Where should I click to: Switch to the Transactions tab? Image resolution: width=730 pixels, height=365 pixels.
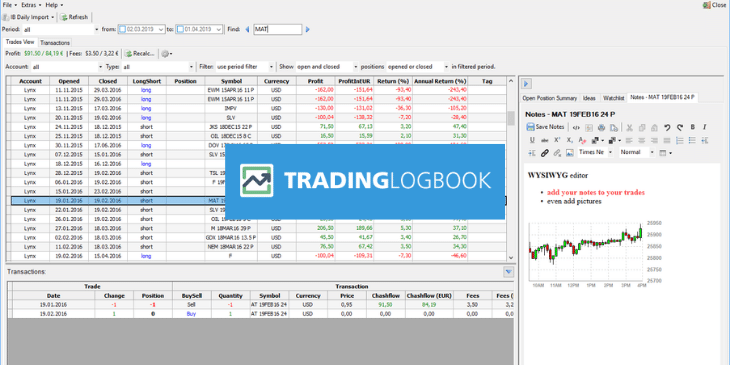pyautogui.click(x=55, y=42)
